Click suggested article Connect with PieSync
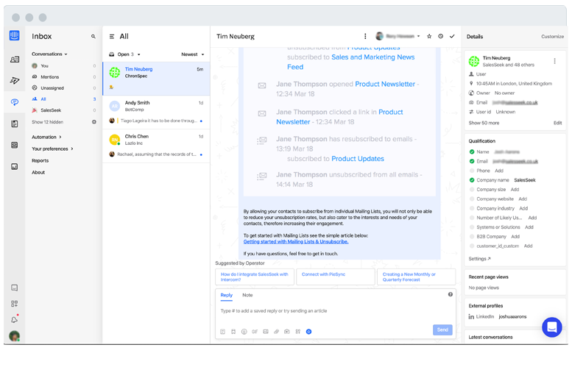 click(x=335, y=277)
